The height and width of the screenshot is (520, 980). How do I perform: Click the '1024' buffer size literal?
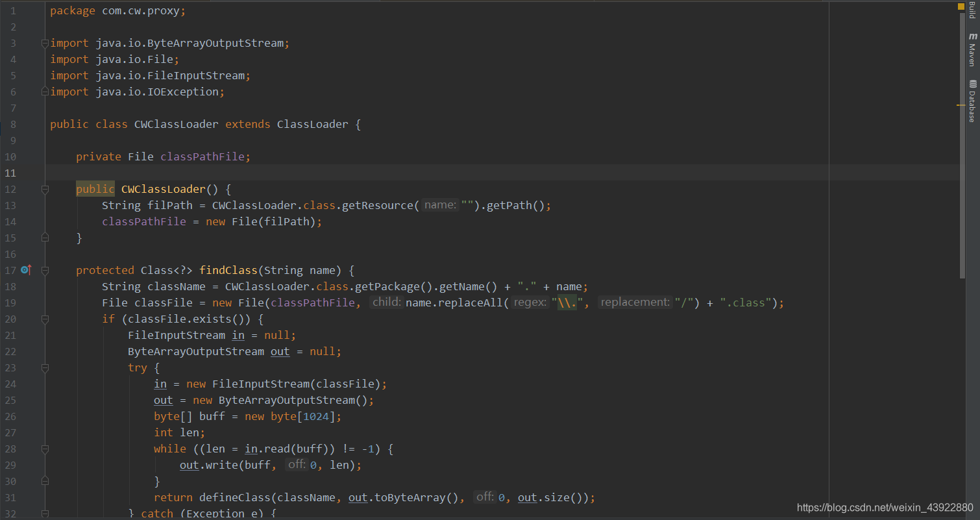point(316,417)
